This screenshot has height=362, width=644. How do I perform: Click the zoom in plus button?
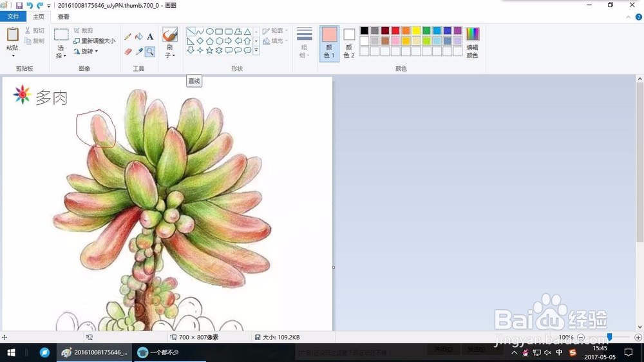[x=638, y=338]
